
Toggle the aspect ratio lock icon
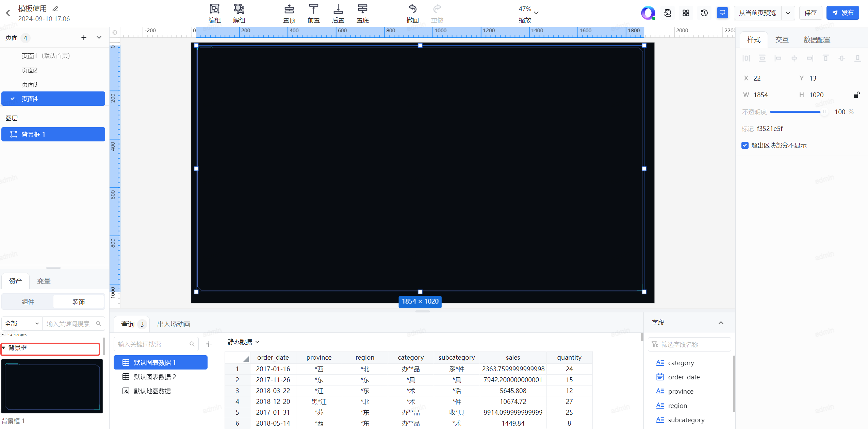point(857,95)
